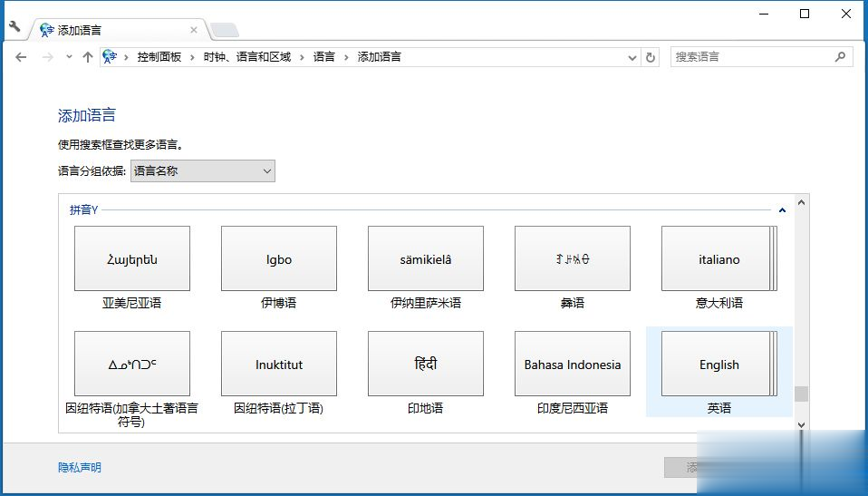Refresh the page with refresh icon
The height and width of the screenshot is (496, 868).
point(651,57)
